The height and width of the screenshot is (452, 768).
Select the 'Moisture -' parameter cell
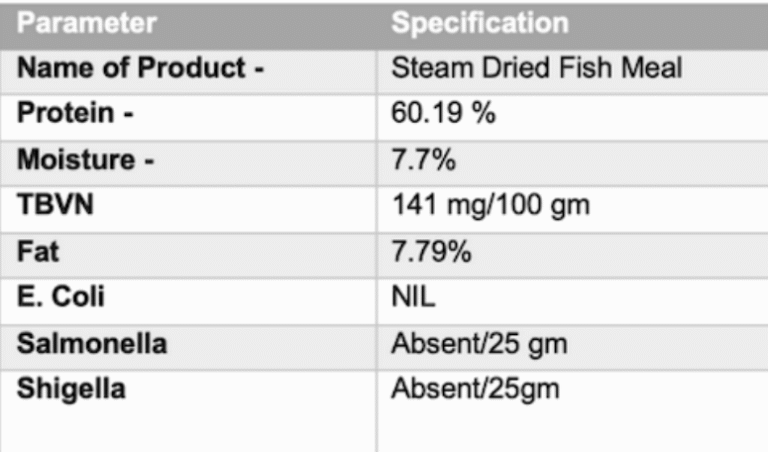86,160
